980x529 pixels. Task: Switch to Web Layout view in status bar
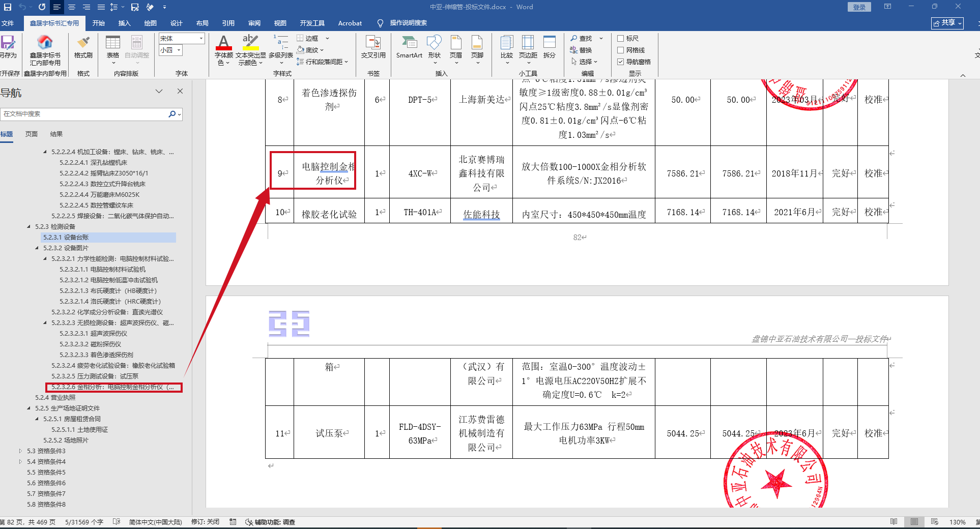point(935,522)
